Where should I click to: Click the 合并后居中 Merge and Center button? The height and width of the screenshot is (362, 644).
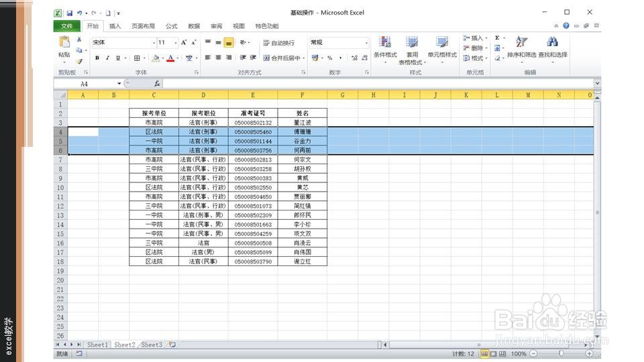[282, 58]
